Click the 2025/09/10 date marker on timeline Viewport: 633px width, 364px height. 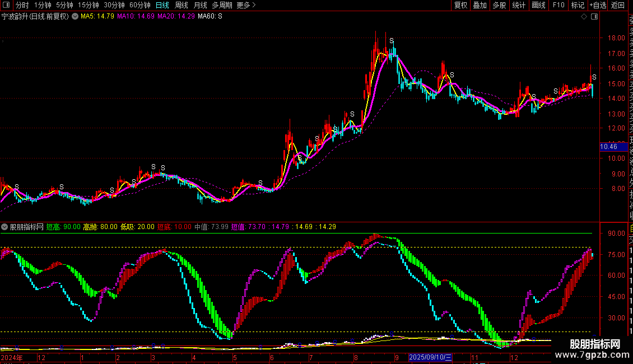pyautogui.click(x=430, y=357)
